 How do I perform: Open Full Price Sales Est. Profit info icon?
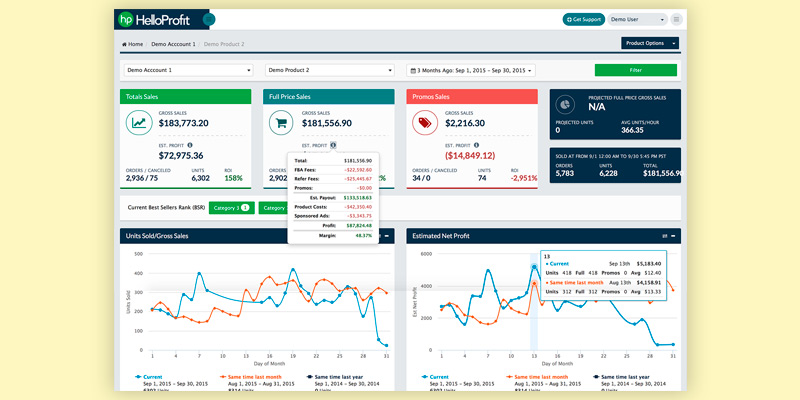[x=333, y=145]
